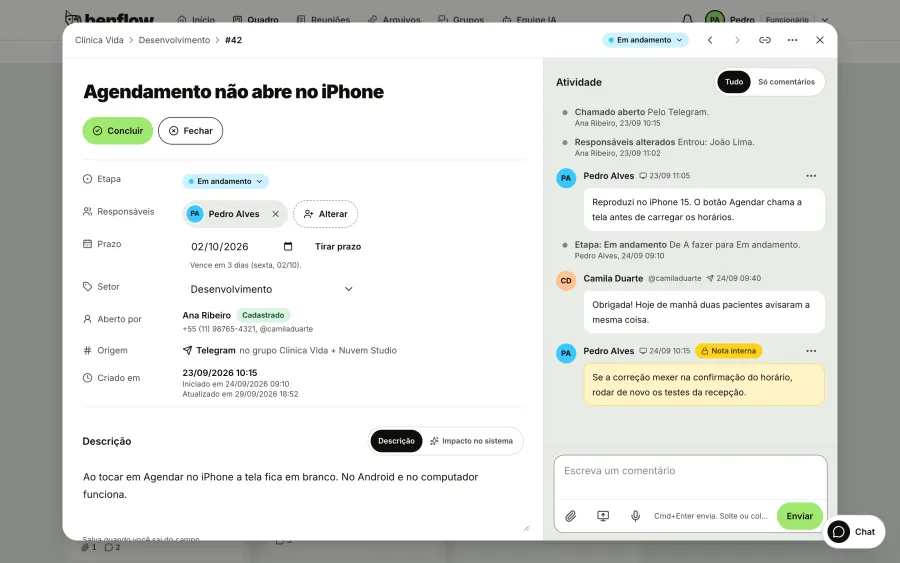Click Responsáveis alterados activity entry

[x=664, y=147]
